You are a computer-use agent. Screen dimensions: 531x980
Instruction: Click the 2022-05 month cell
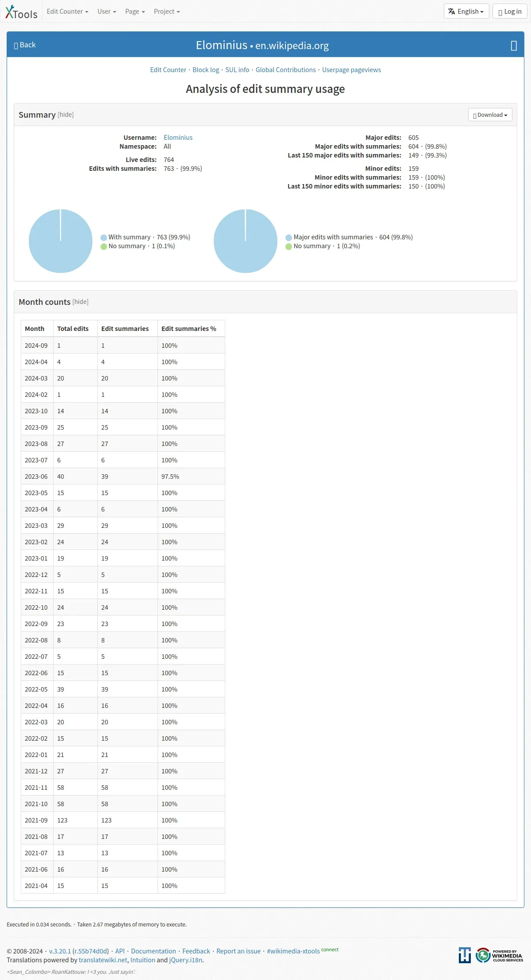click(x=36, y=689)
